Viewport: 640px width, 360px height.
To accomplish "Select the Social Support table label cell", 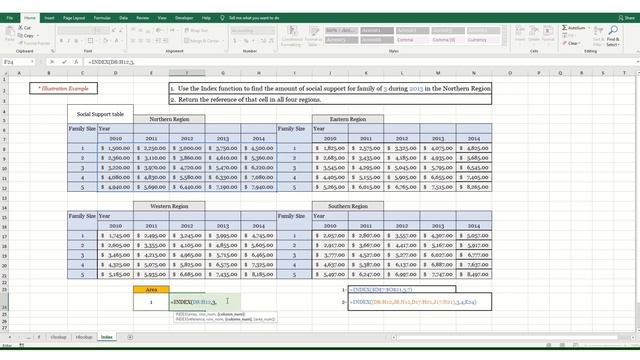I will (100, 114).
